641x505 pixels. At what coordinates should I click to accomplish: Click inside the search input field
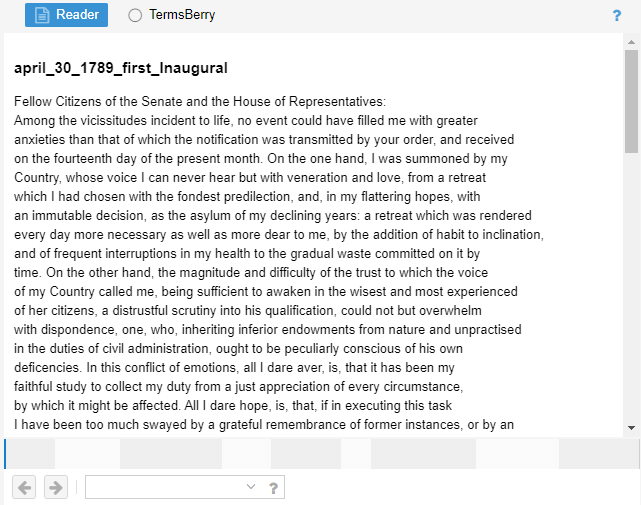[165, 487]
